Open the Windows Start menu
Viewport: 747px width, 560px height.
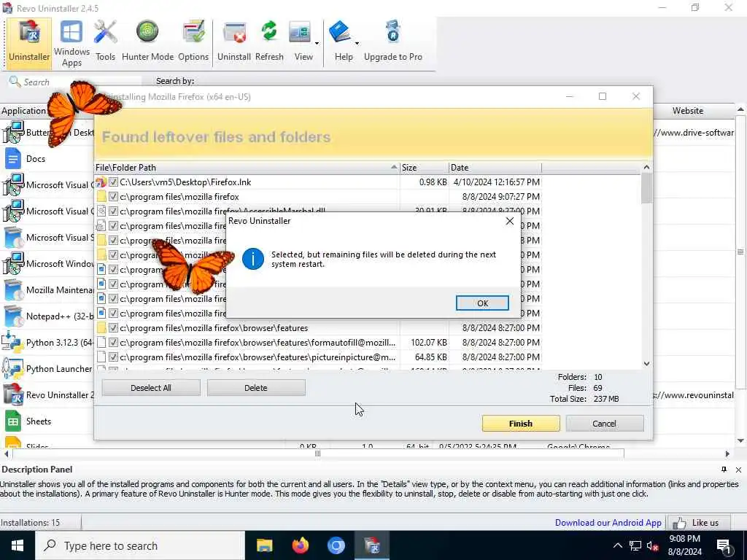[18, 545]
